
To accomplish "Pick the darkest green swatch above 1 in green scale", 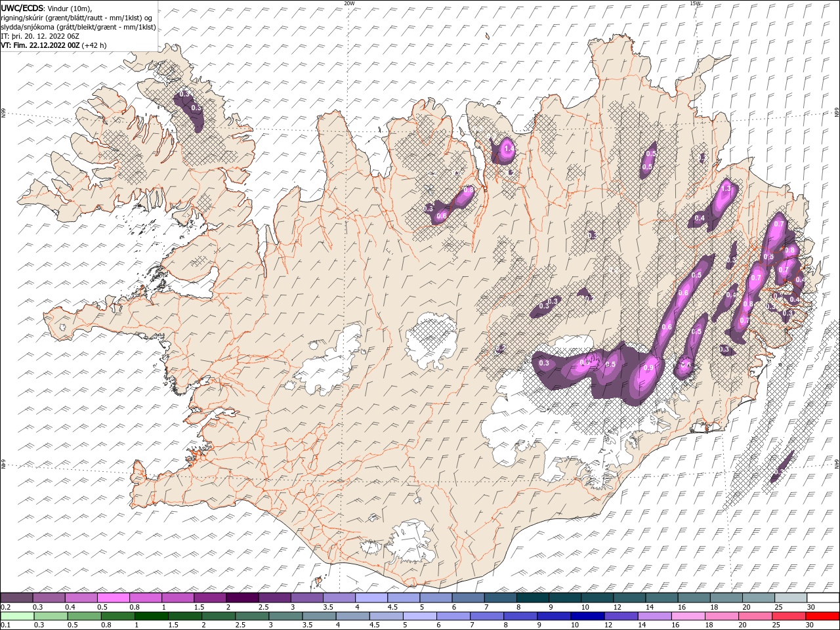I will coord(151,616).
